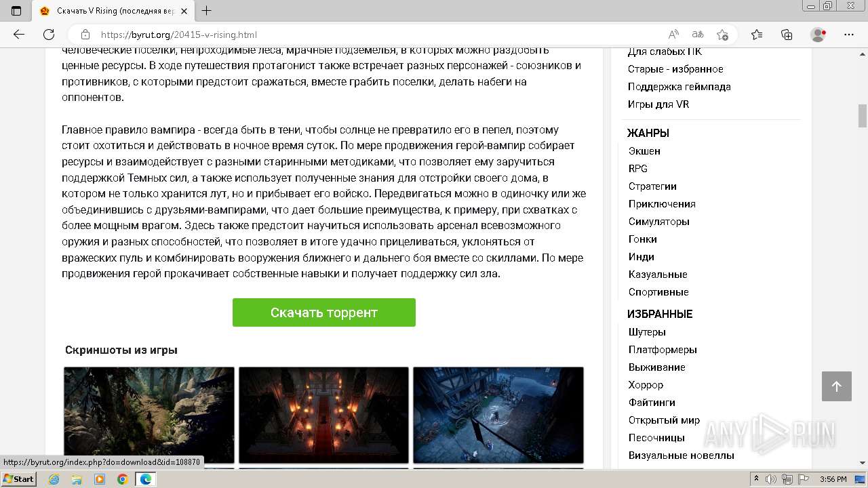The width and height of the screenshot is (868, 488).
Task: Open Для слабых ПК category link
Action: (x=665, y=52)
